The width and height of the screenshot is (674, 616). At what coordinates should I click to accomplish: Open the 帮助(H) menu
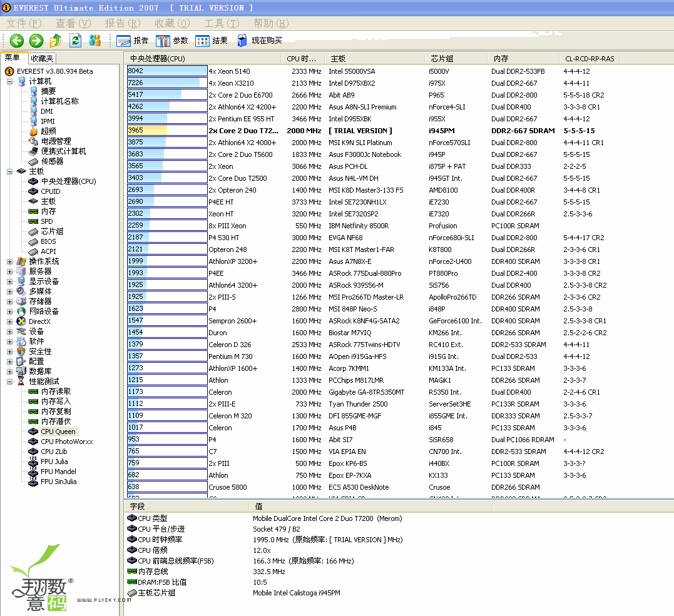pyautogui.click(x=271, y=23)
